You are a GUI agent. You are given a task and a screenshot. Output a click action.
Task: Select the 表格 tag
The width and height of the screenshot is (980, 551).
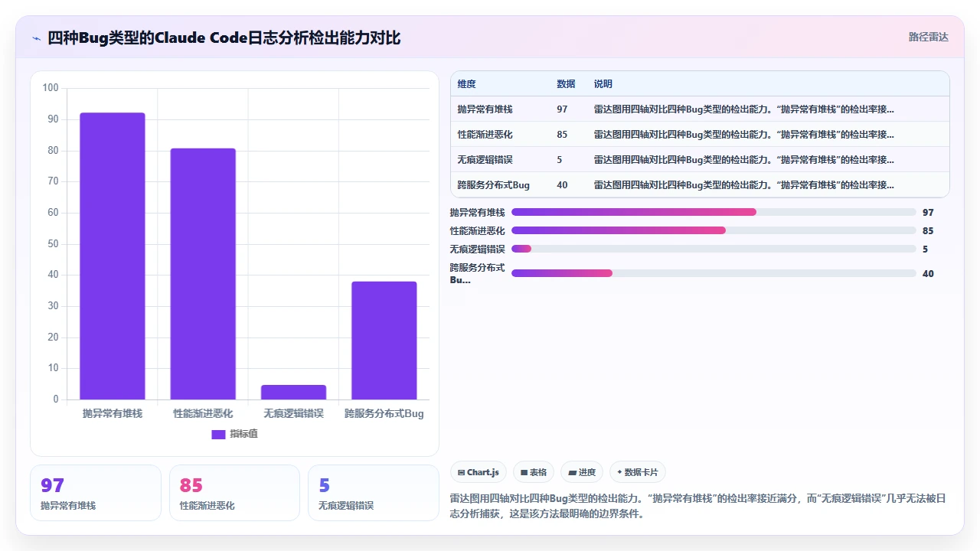pyautogui.click(x=533, y=472)
